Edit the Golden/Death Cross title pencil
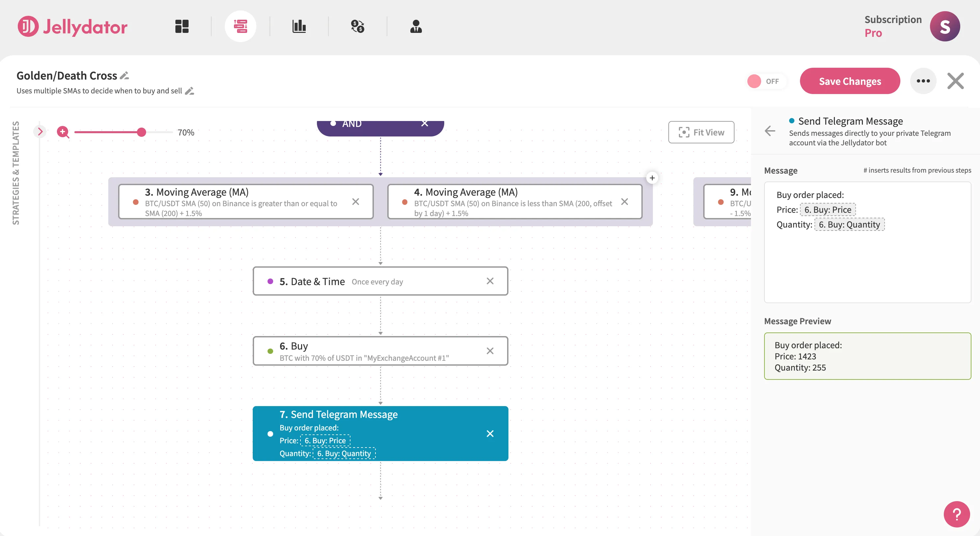This screenshot has height=536, width=980. [x=124, y=76]
